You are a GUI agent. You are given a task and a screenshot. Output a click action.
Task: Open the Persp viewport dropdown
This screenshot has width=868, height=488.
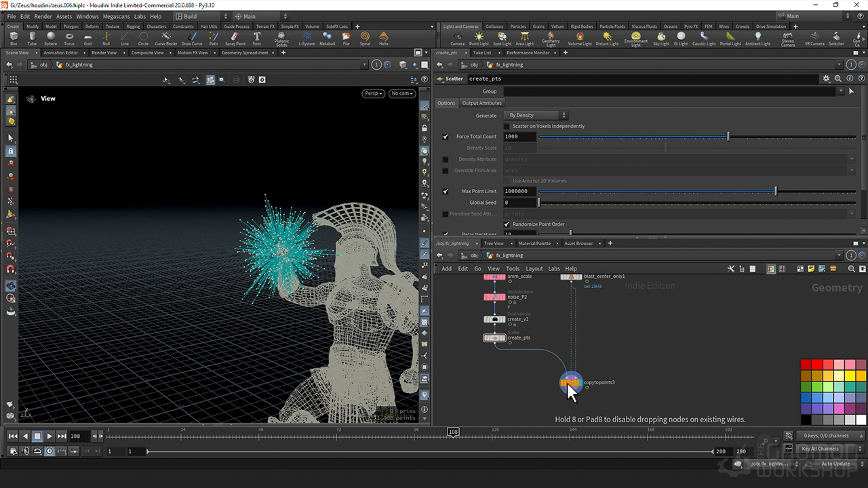click(373, 94)
